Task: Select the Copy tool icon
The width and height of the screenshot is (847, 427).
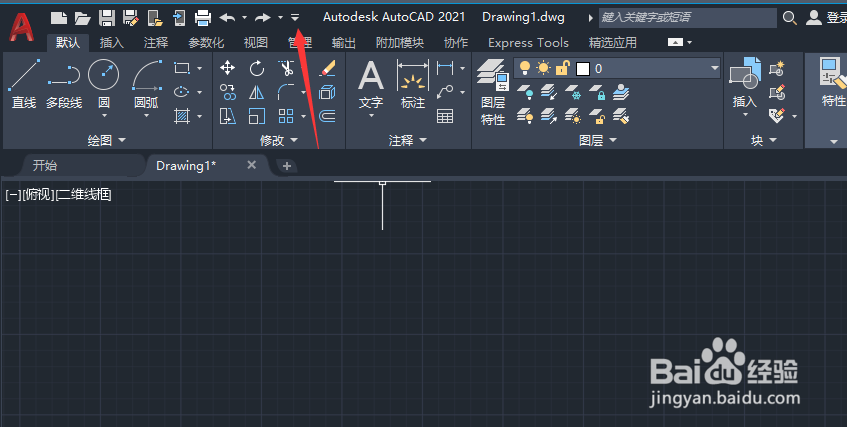Action: 228,92
